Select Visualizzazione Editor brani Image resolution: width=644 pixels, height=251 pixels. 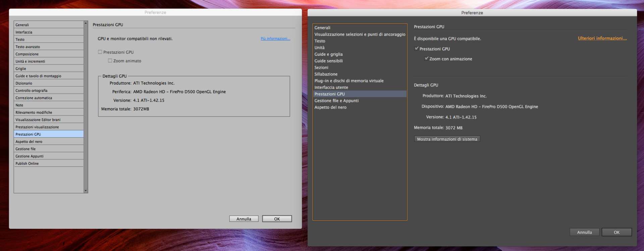coord(49,120)
